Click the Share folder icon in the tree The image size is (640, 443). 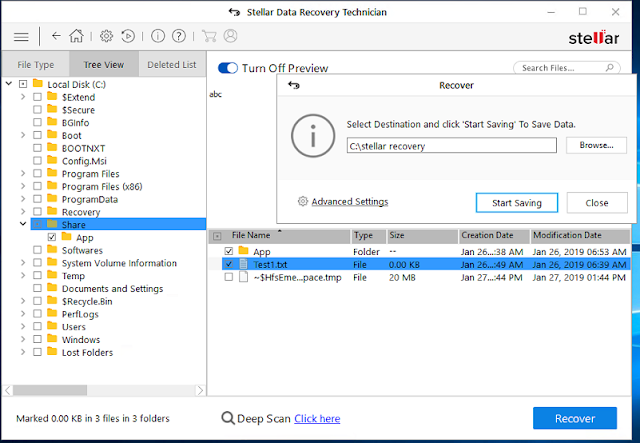tap(52, 224)
